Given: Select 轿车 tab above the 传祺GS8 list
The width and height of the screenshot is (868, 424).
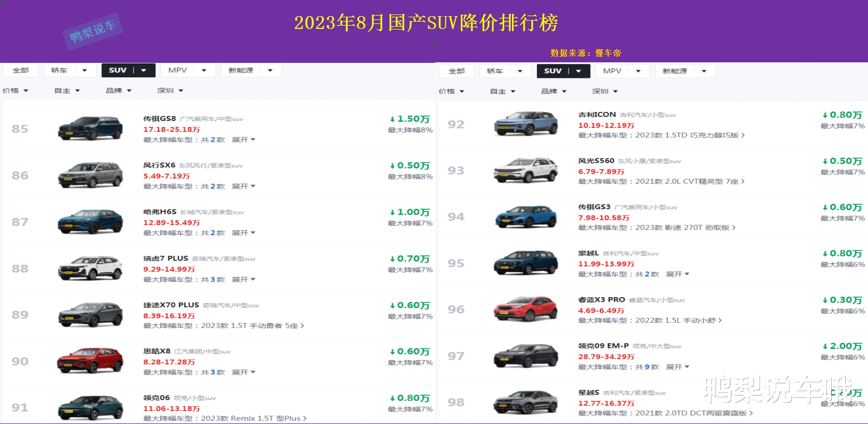Looking at the screenshot, I should 70,71.
